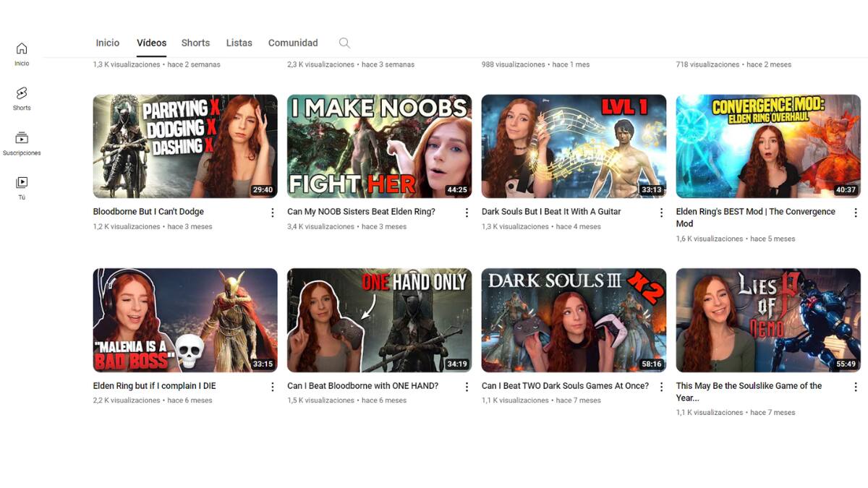Screen dimensions: 868x488
Task: Open the Listas tab
Action: pyautogui.click(x=239, y=43)
